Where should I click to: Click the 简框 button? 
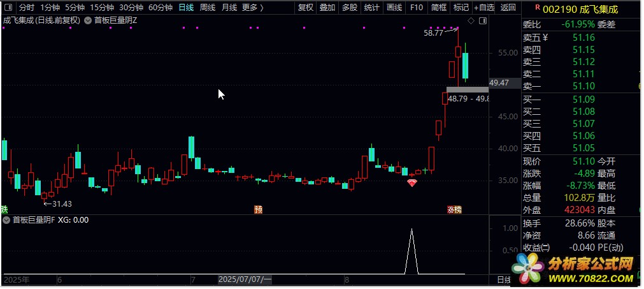point(439,8)
